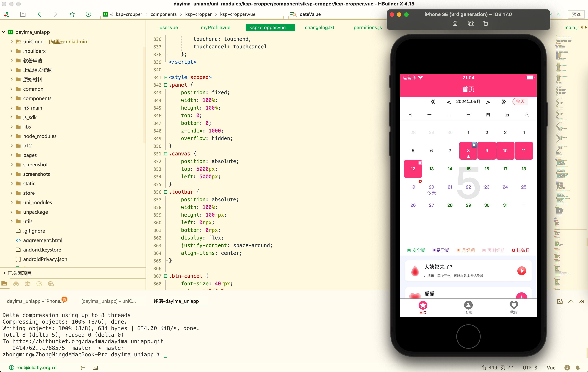Image resolution: width=588 pixels, height=372 pixels.
Task: Close the console panel X icon
Action: (582, 301)
